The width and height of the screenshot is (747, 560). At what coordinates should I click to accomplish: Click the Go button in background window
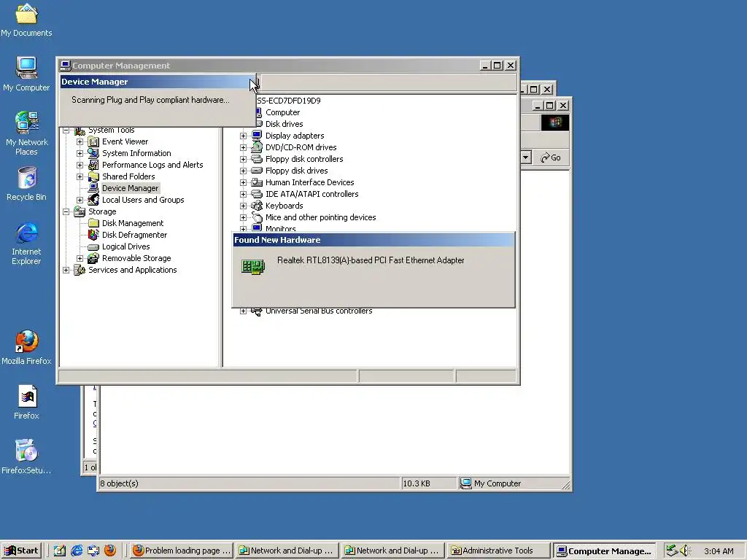click(x=551, y=157)
